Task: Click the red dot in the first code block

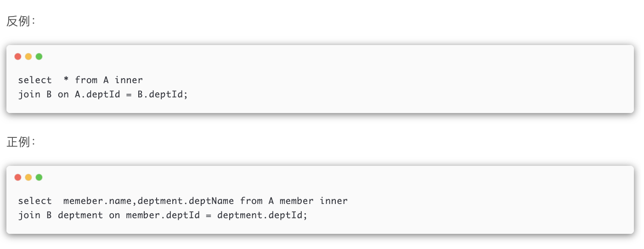Action: [x=18, y=57]
